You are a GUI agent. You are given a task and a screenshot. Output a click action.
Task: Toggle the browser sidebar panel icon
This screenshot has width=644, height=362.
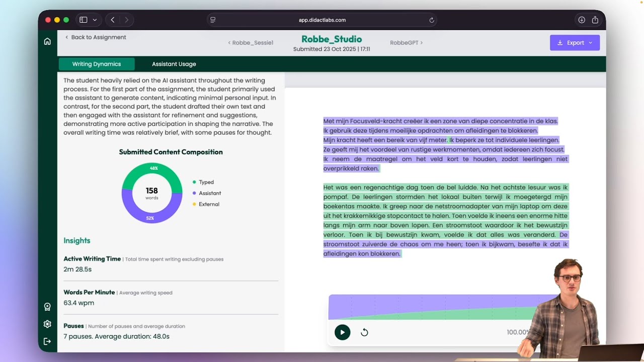84,20
